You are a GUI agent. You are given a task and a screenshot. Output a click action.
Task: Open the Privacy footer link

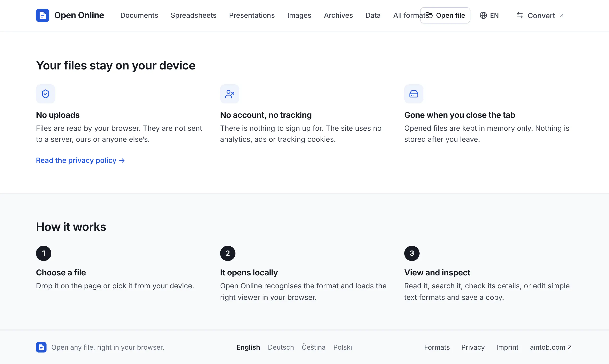pos(473,347)
